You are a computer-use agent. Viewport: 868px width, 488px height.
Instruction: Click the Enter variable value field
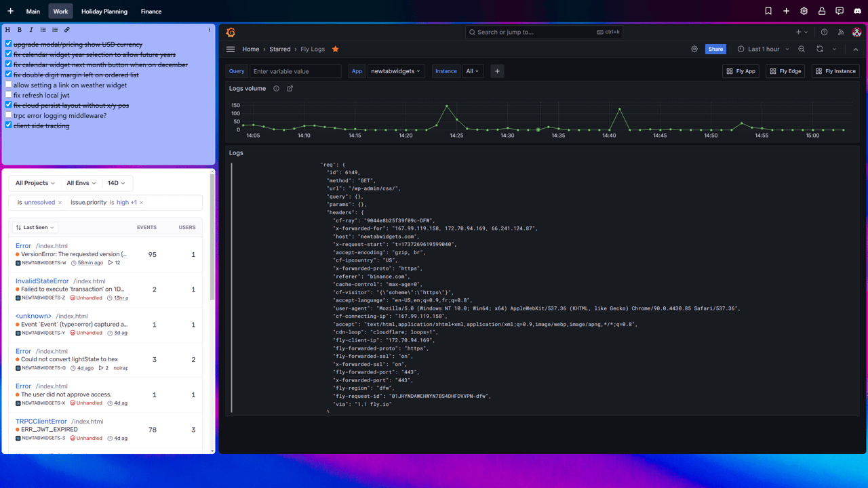pyautogui.click(x=295, y=71)
